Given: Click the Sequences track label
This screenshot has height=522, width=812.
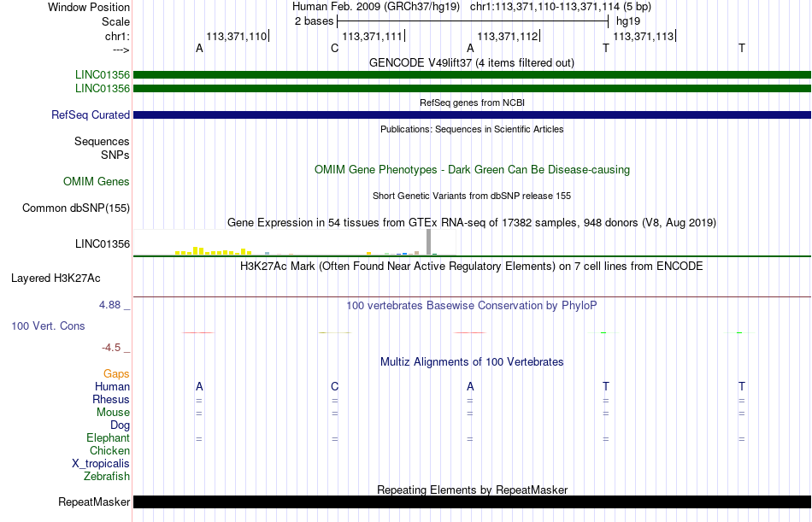Looking at the screenshot, I should pyautogui.click(x=102, y=141).
